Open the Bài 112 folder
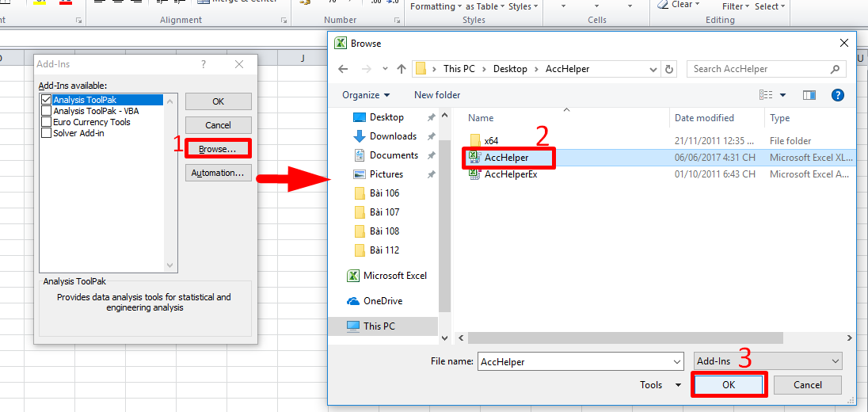Image resolution: width=868 pixels, height=412 pixels. click(x=384, y=250)
